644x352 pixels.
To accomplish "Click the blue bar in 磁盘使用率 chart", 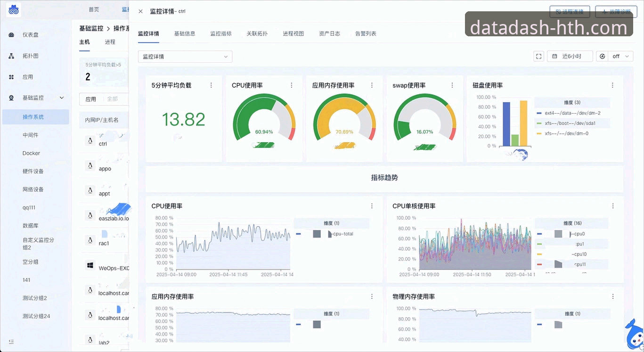I will pos(506,124).
